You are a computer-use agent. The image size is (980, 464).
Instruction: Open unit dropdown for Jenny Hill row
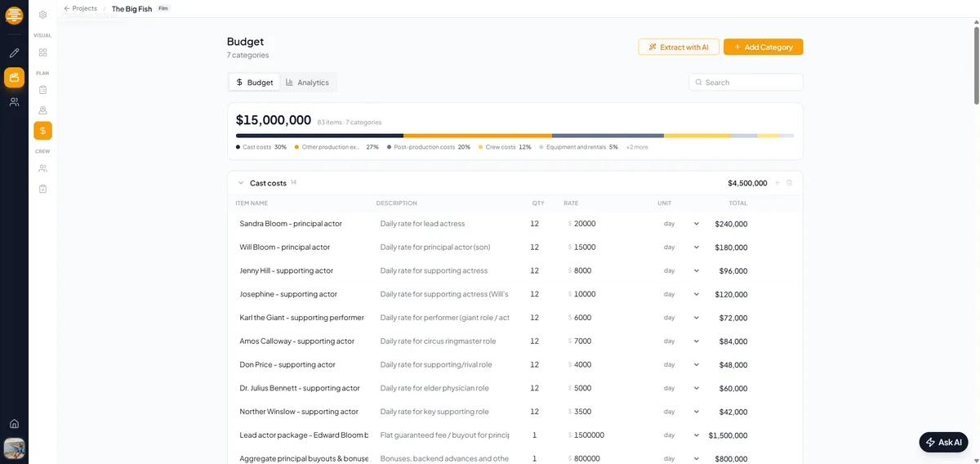(x=681, y=270)
